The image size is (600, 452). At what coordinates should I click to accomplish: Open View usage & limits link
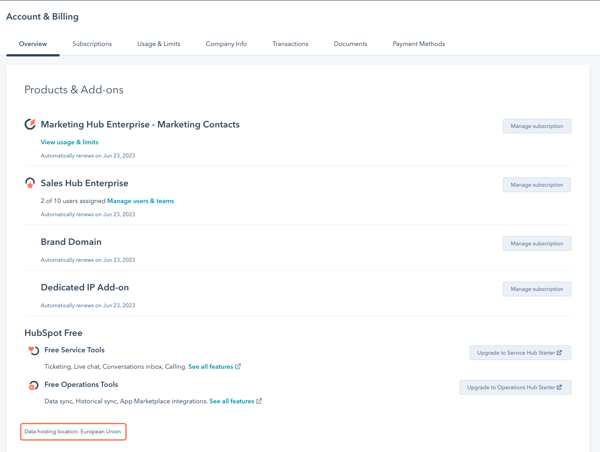[69, 142]
